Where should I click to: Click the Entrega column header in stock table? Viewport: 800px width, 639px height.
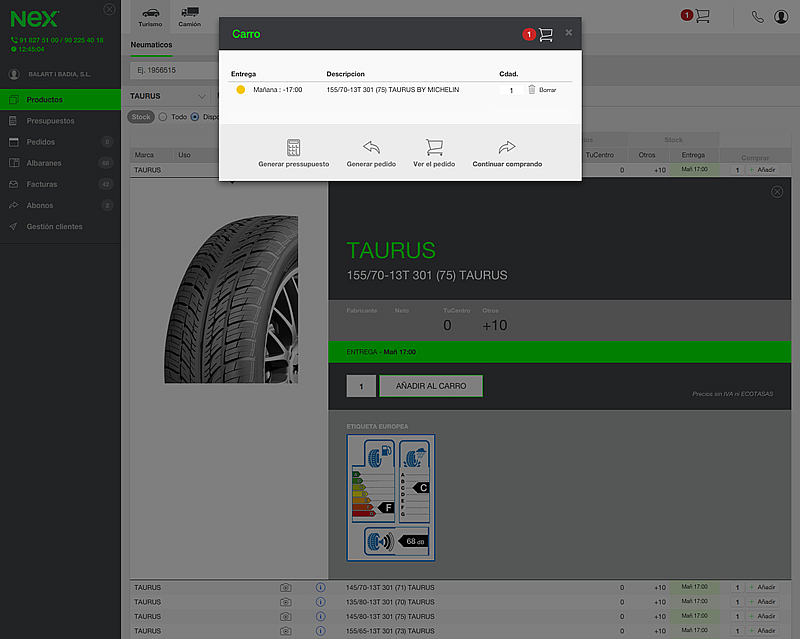pos(693,155)
